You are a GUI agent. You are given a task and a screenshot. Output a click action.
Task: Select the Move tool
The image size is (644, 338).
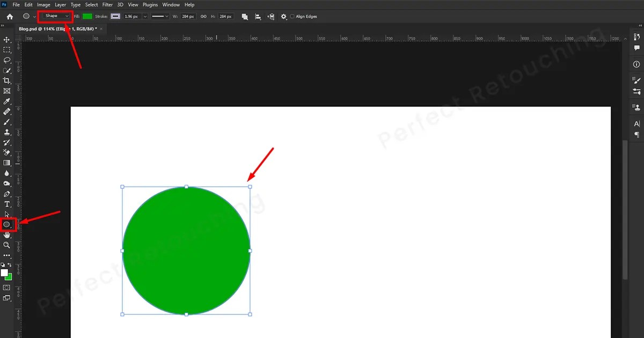(x=8, y=39)
